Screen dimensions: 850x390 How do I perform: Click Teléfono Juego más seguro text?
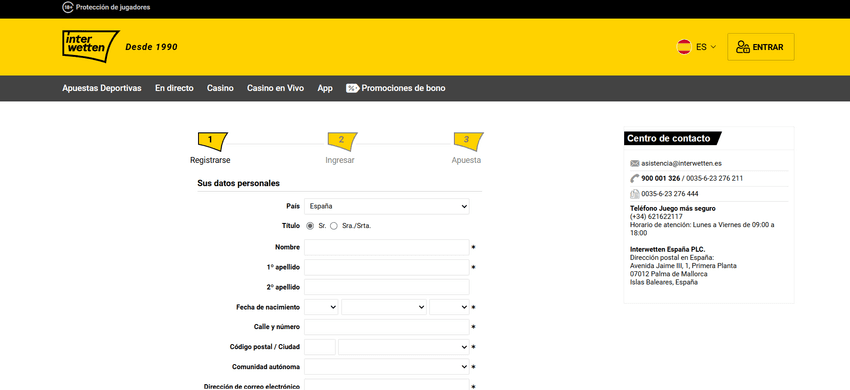tap(673, 208)
